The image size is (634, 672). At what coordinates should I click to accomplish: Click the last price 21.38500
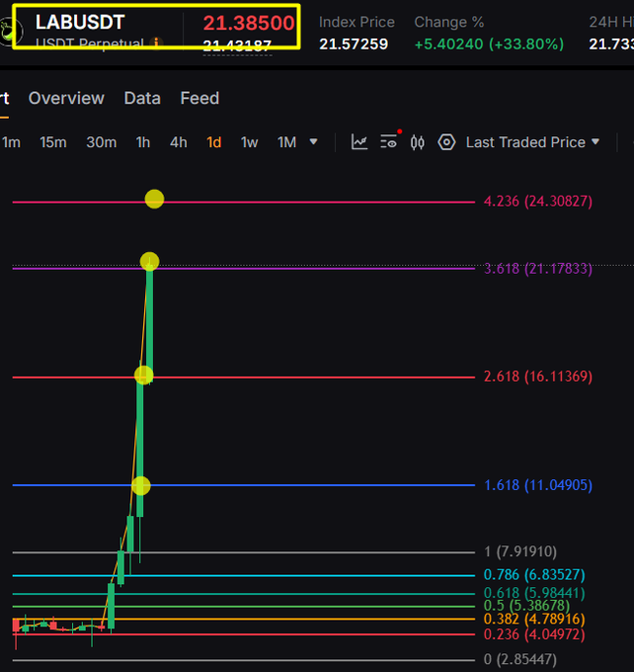pos(249,23)
